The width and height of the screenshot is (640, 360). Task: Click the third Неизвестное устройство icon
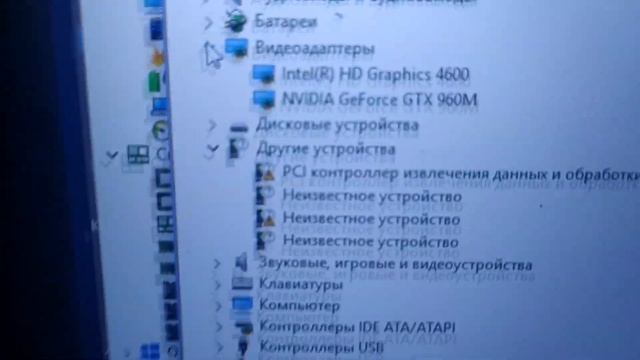coord(265,241)
